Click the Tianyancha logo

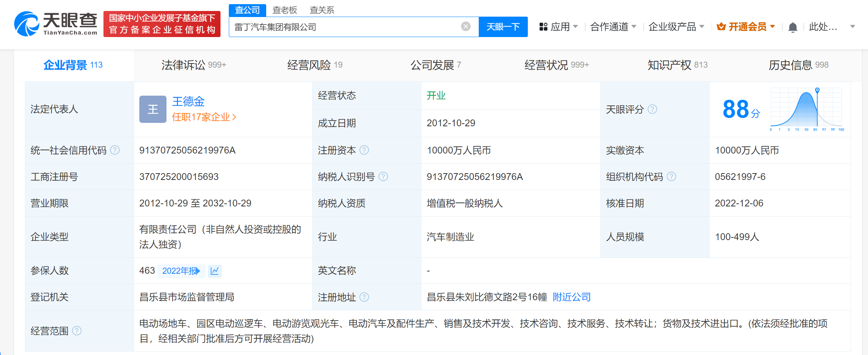coord(56,23)
